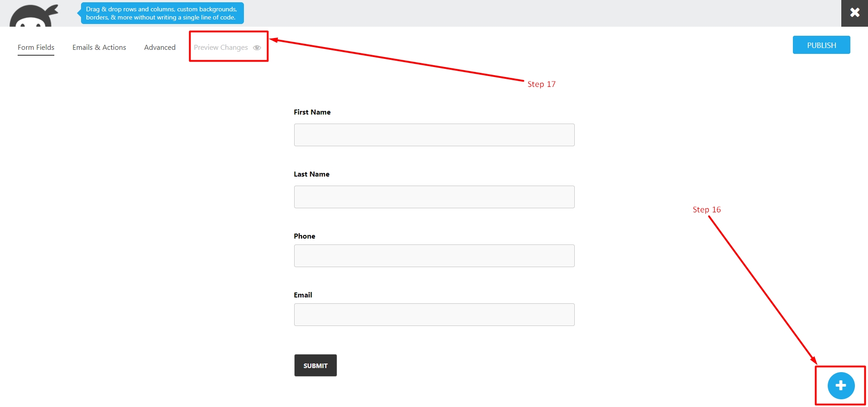This screenshot has height=407, width=868.
Task: Go to the Advanced tab
Action: [160, 48]
